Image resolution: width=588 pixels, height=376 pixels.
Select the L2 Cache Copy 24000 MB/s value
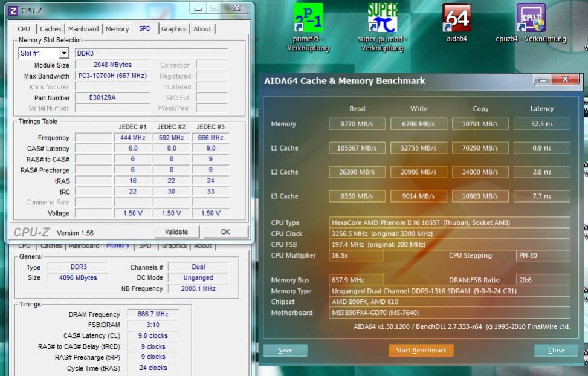click(480, 172)
